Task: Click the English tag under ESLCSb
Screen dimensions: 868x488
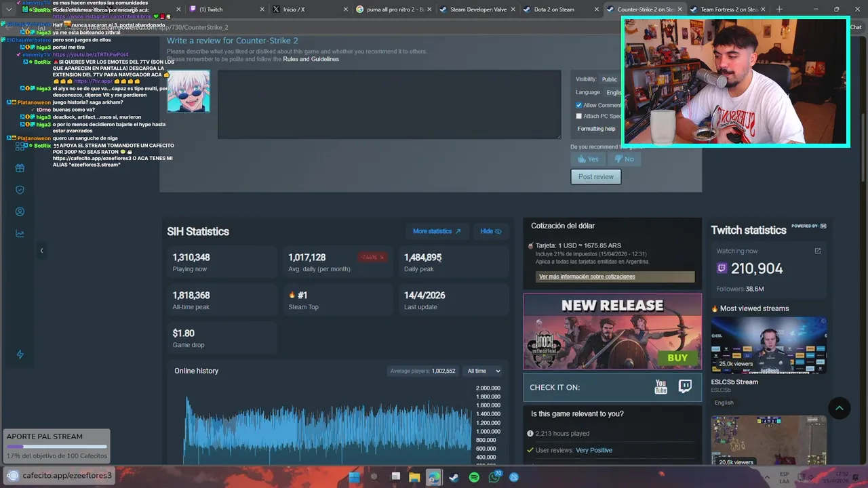Action: click(x=724, y=403)
